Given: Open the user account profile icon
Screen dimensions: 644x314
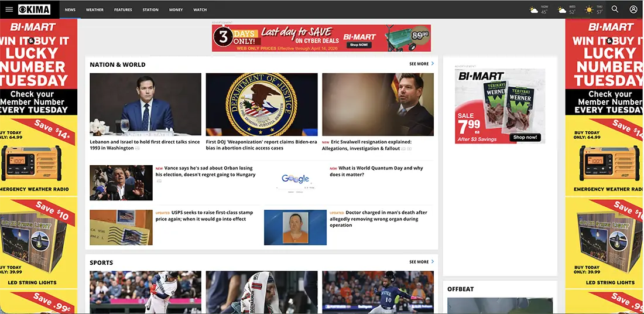Looking at the screenshot, I should click(633, 9).
